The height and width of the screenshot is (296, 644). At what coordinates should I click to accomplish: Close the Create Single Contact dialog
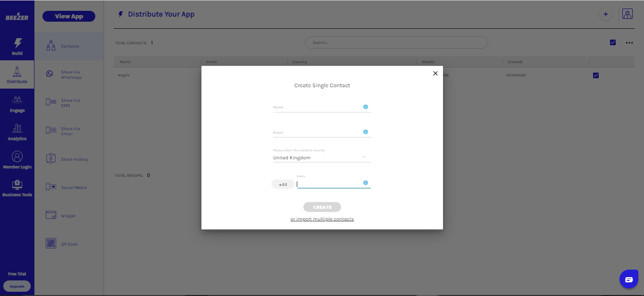pos(435,74)
